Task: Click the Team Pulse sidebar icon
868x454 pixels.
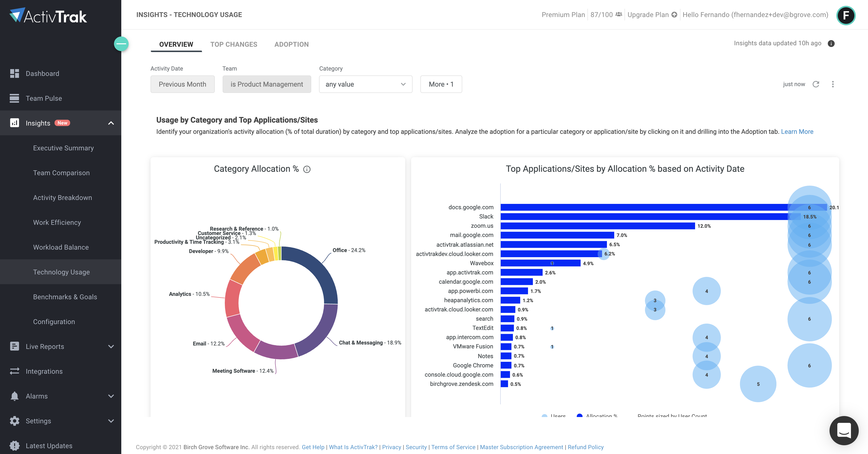Action: click(14, 98)
